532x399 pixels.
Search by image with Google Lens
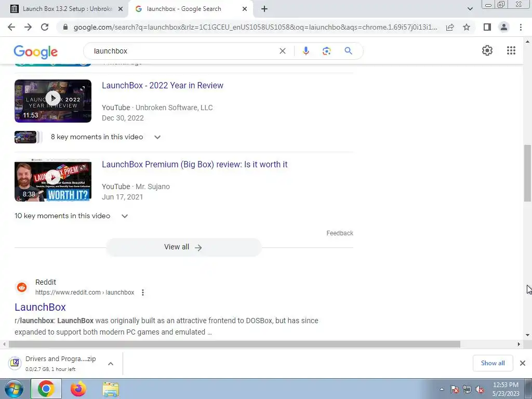(x=326, y=51)
